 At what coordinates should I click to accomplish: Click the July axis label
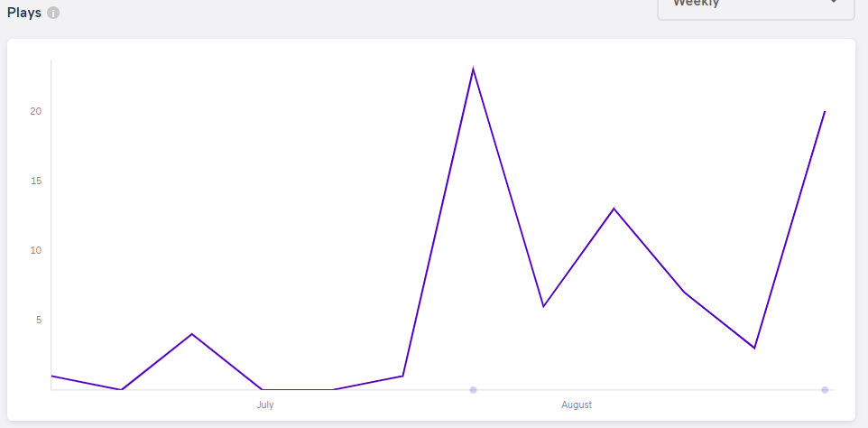(265, 405)
